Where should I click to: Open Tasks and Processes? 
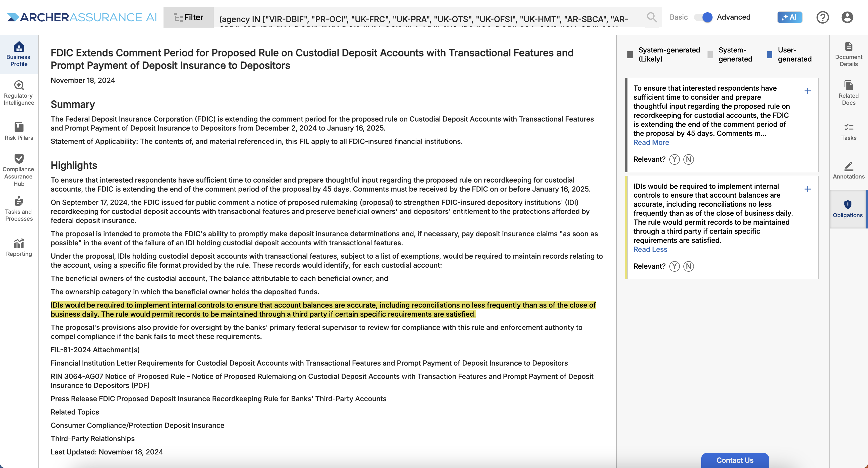19,209
